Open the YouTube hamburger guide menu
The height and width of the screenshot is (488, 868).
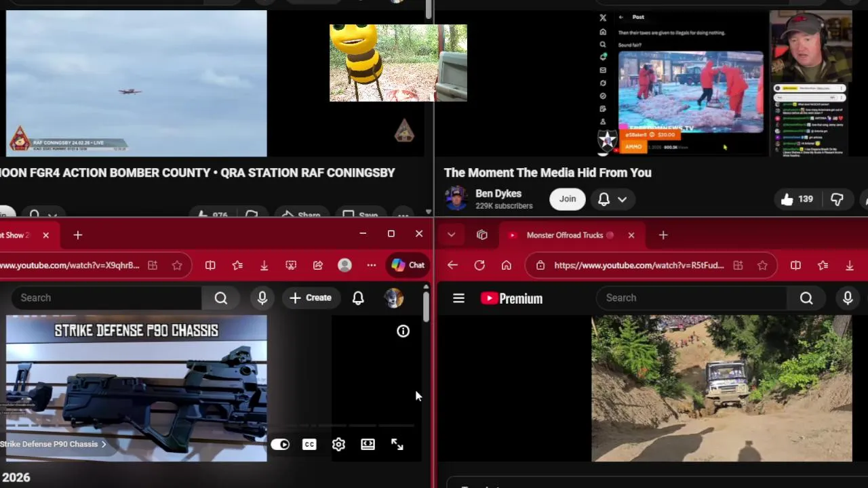[x=458, y=298]
